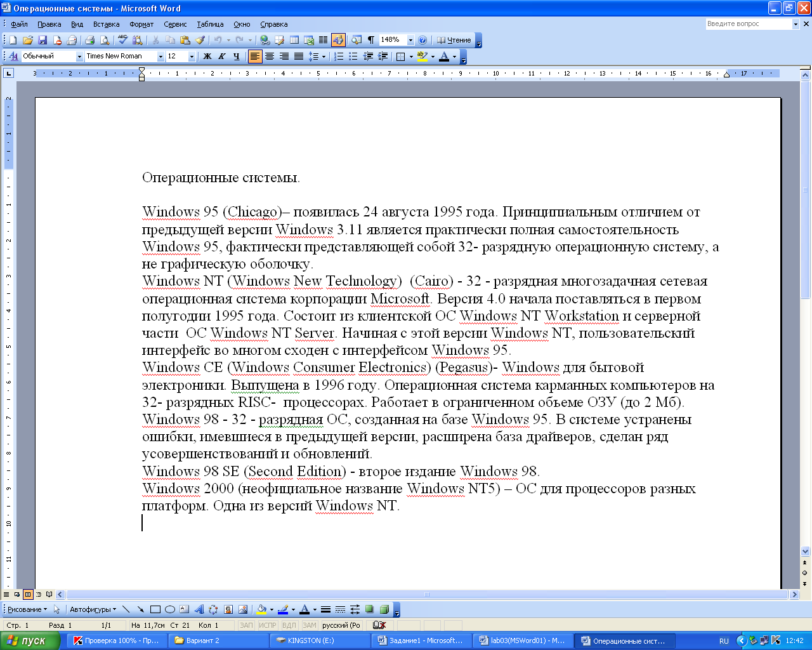Open the style dropdown showing Обычный
Screen dimensions: 812x650
(x=80, y=56)
